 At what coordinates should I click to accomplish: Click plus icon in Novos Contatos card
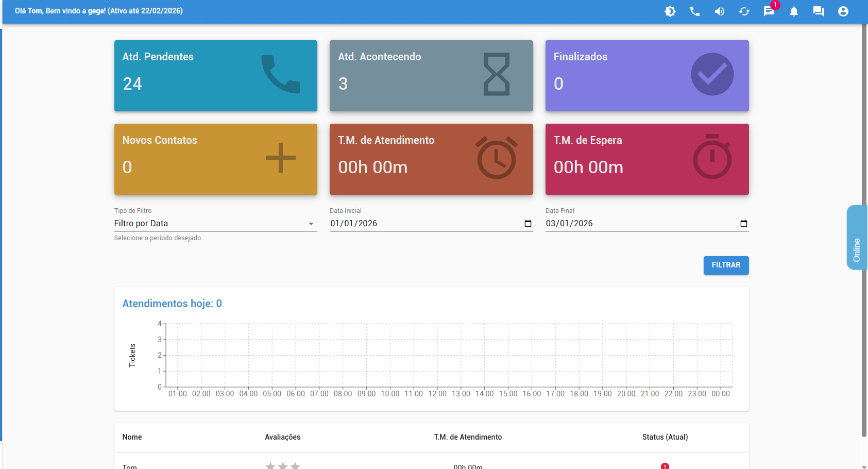click(281, 158)
